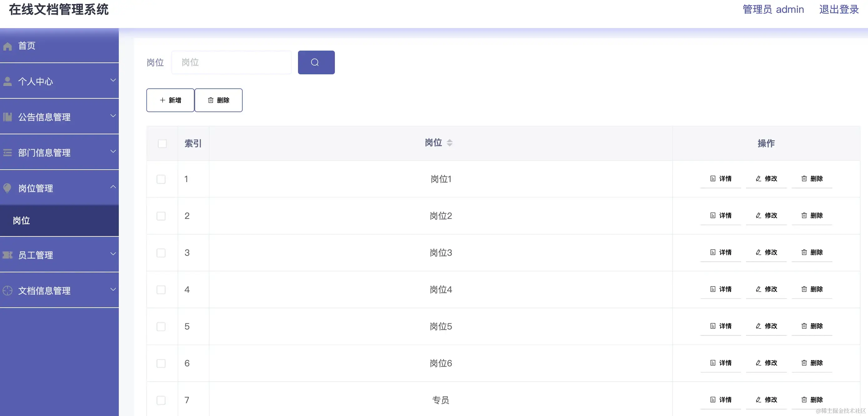Screen dimensions: 868x416
Task: Check the checkbox for row 专员
Action: [161, 400]
